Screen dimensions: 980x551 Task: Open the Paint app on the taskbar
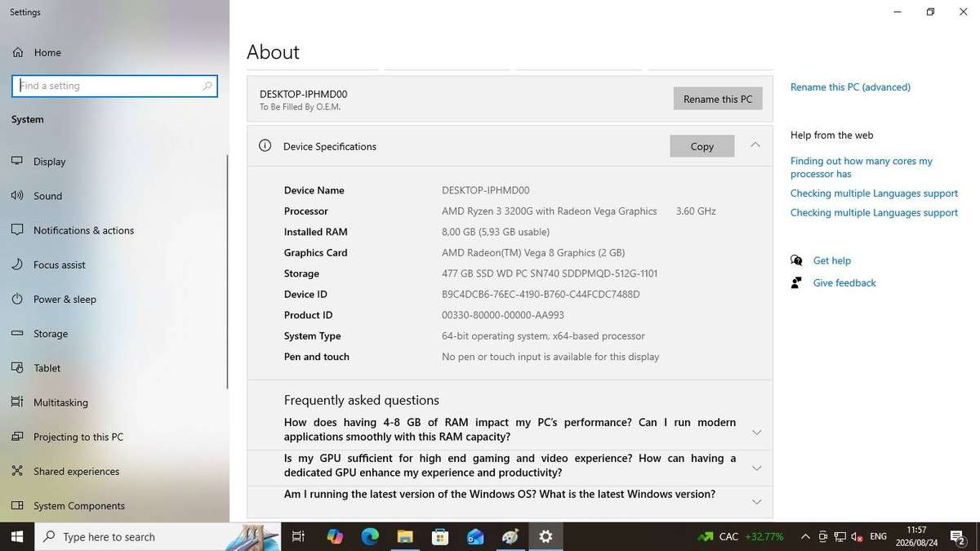[510, 536]
